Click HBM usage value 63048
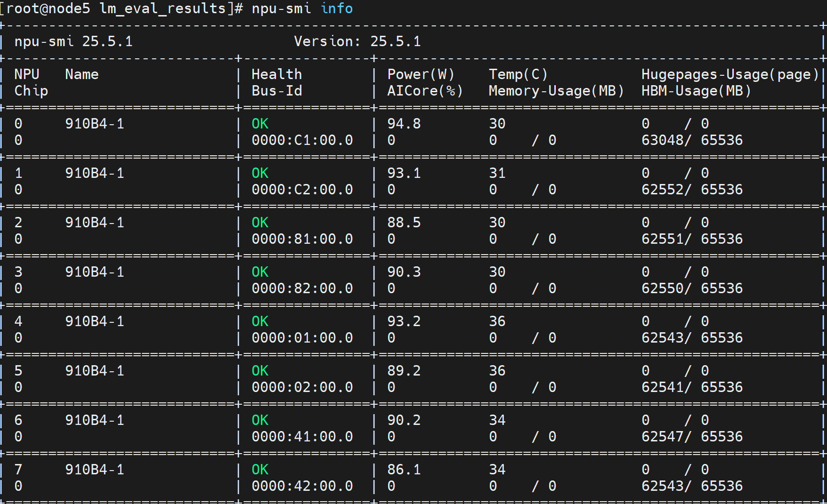 (662, 140)
